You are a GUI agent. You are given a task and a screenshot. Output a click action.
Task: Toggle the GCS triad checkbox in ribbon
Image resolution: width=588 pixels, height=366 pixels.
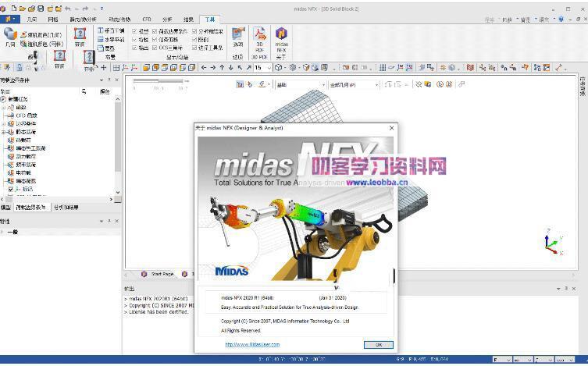(x=155, y=48)
